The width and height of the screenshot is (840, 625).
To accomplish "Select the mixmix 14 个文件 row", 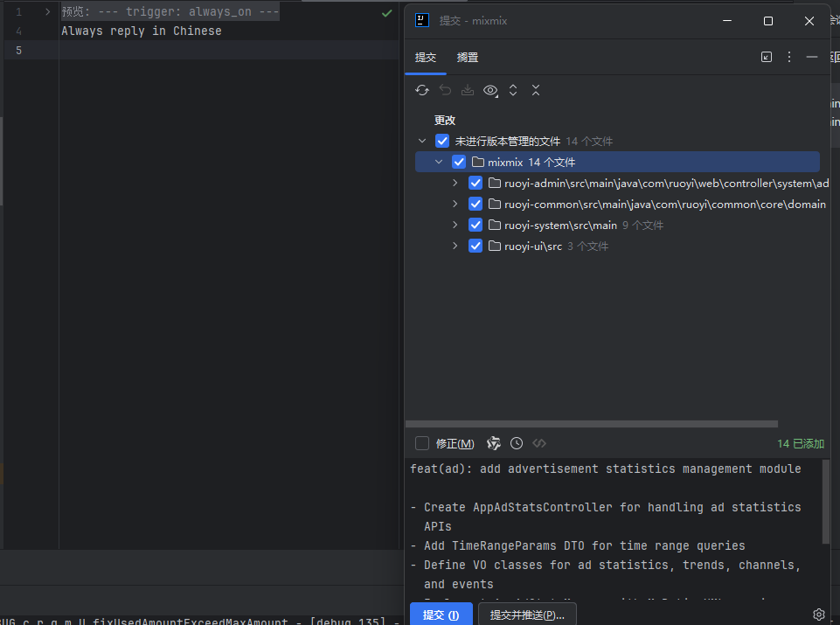I will pyautogui.click(x=617, y=162).
